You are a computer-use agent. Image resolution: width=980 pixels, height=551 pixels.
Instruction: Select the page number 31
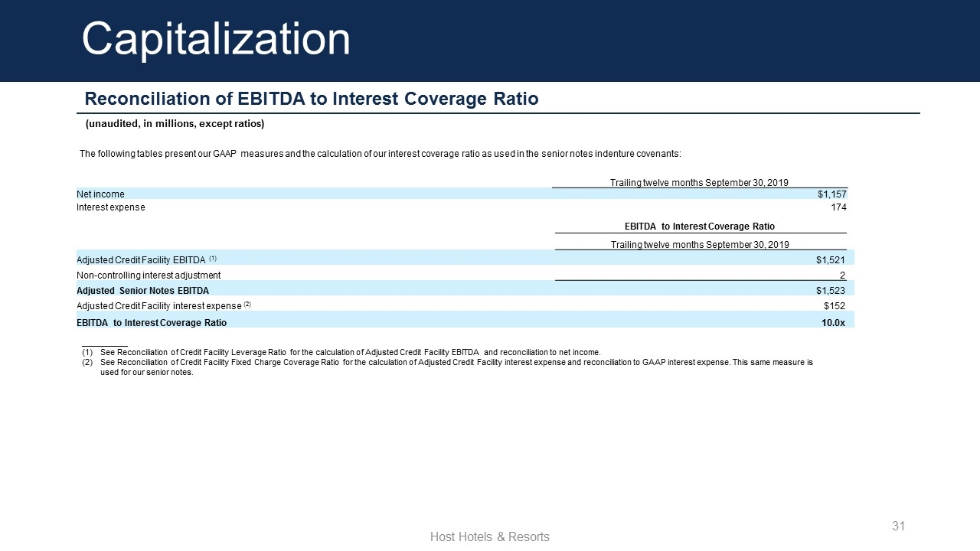[899, 526]
